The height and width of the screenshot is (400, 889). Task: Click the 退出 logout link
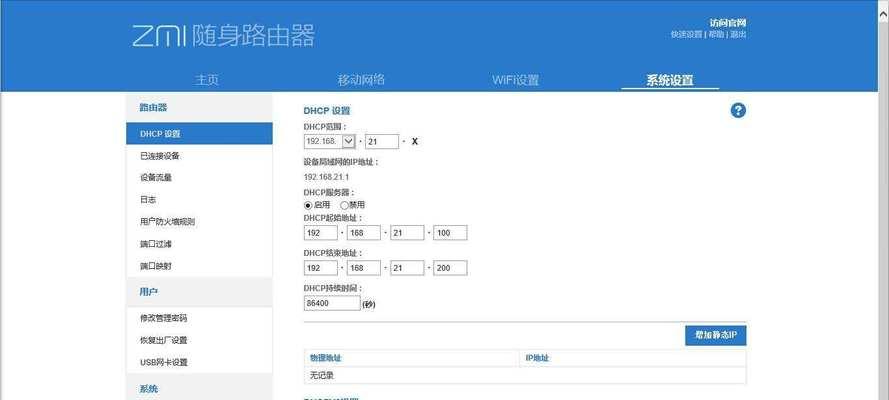tap(738, 35)
